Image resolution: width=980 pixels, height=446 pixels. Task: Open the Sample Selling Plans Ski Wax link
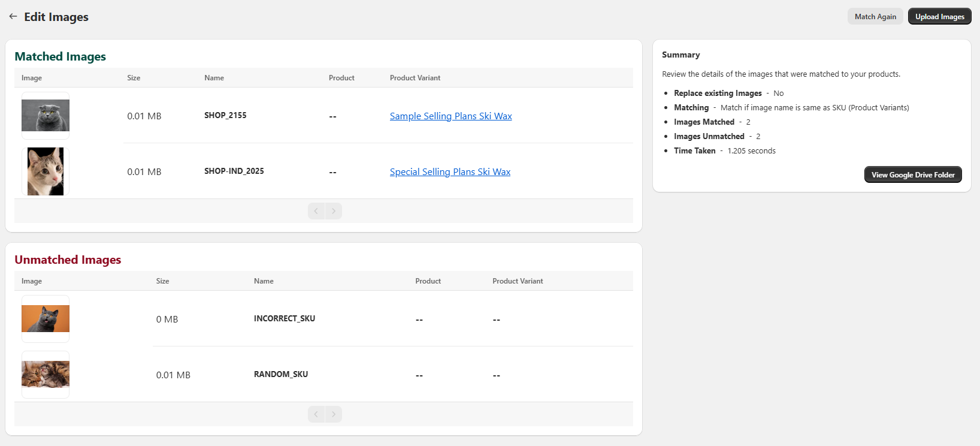click(x=450, y=116)
